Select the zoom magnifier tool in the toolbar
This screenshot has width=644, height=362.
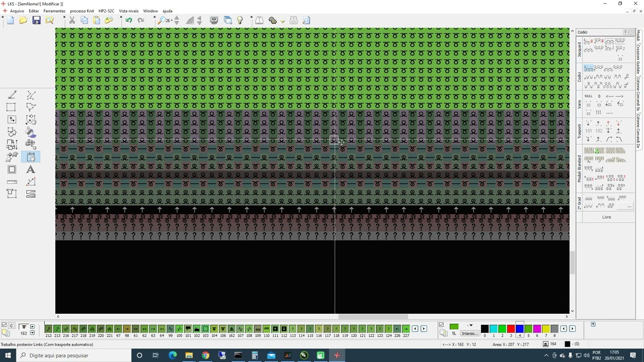(162, 20)
